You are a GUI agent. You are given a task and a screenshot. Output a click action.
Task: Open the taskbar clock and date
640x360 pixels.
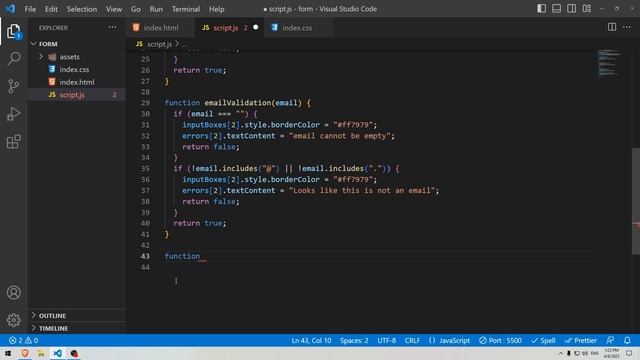click(611, 353)
